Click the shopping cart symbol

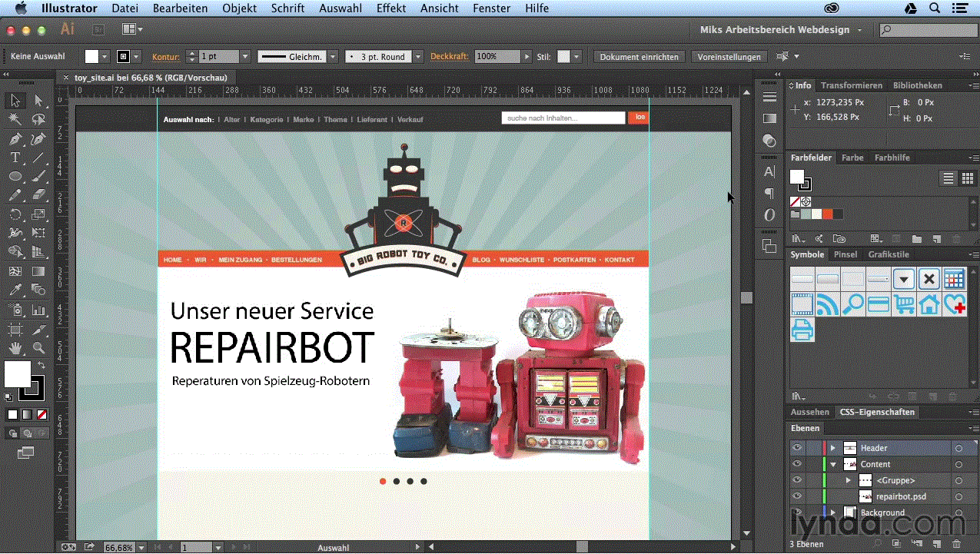pos(904,304)
